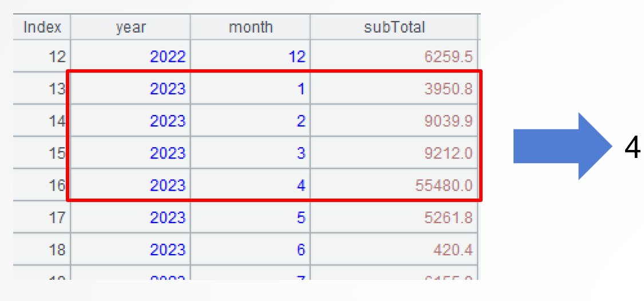644x301 pixels.
Task: Select the month column header
Action: 251,27
